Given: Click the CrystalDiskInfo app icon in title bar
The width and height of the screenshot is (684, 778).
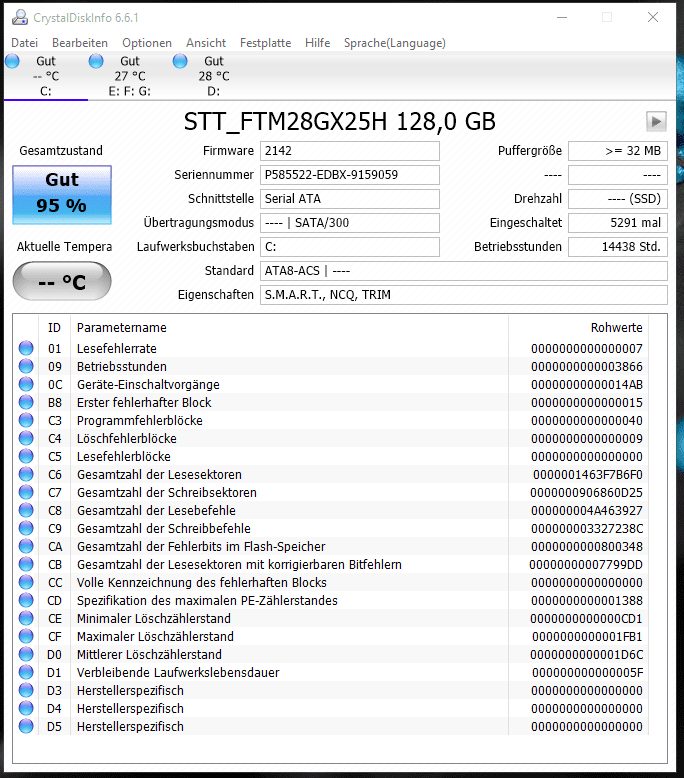Looking at the screenshot, I should pyautogui.click(x=20, y=17).
